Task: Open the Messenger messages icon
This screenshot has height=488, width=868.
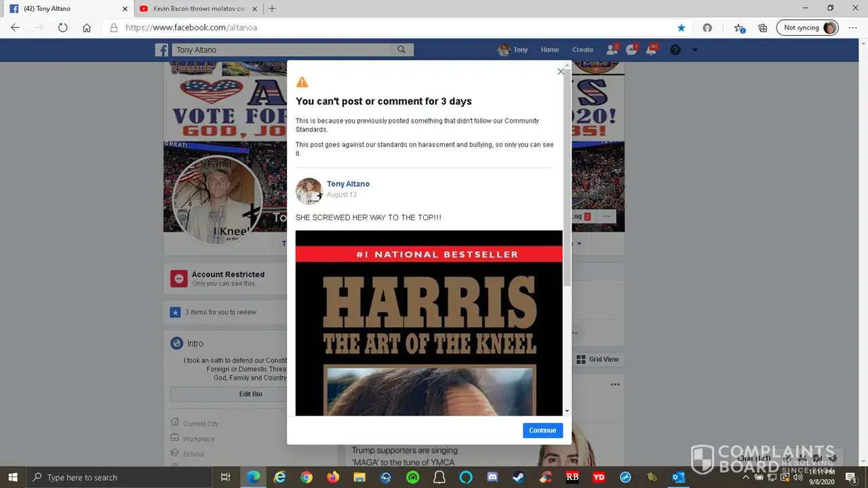Action: [x=631, y=49]
